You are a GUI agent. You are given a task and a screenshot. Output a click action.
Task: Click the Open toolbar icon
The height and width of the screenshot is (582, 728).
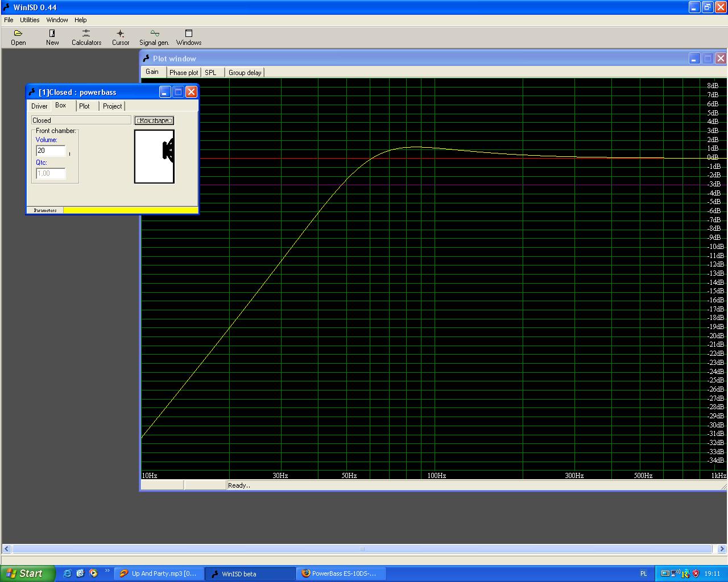click(x=18, y=38)
